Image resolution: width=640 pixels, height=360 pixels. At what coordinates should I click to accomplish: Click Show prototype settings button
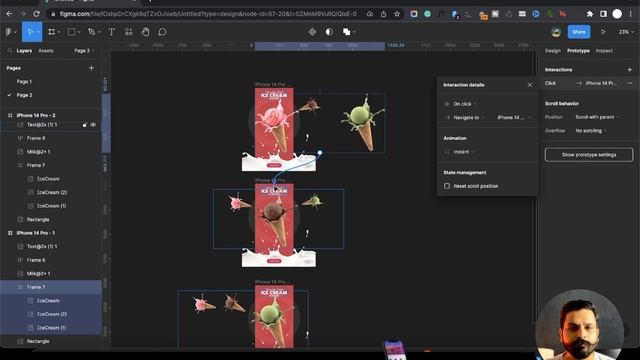(x=589, y=155)
